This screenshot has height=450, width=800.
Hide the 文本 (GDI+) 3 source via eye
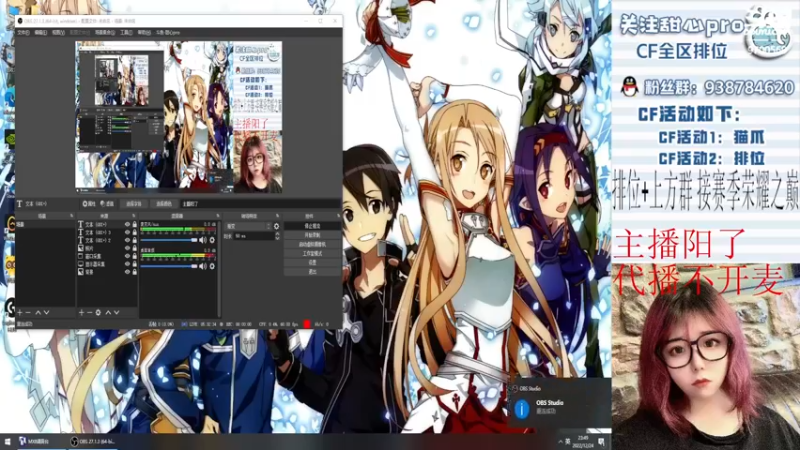point(128,232)
